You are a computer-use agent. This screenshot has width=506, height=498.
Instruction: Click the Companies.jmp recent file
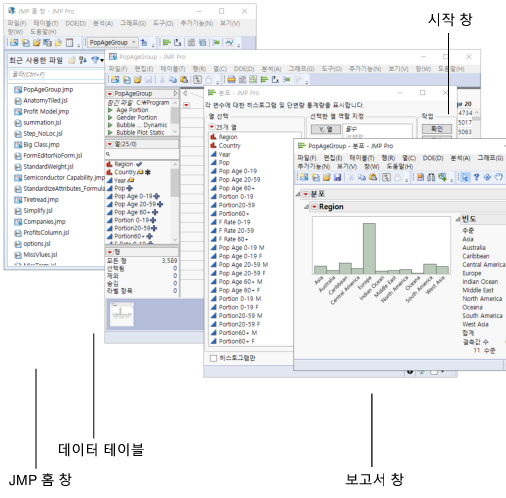pos(44,221)
